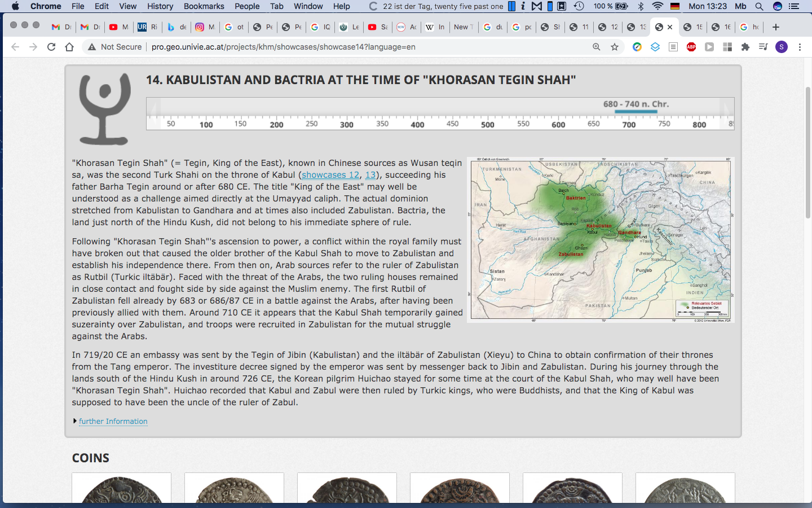
Task: Open the browser home page
Action: (x=69, y=47)
